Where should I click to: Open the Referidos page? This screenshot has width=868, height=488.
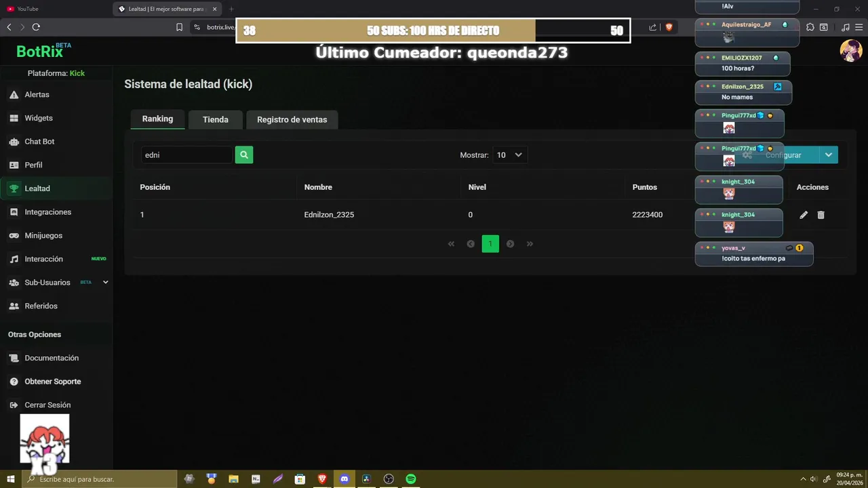41,306
